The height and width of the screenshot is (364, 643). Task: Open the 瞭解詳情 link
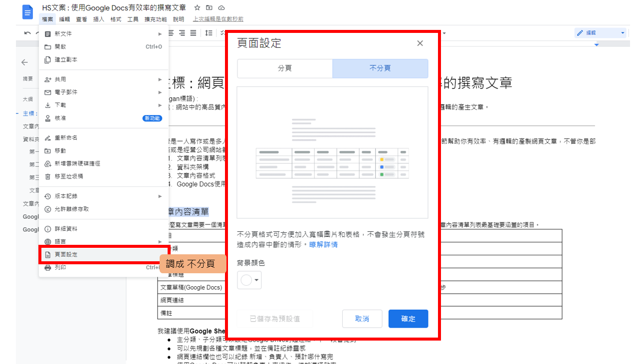coord(324,244)
